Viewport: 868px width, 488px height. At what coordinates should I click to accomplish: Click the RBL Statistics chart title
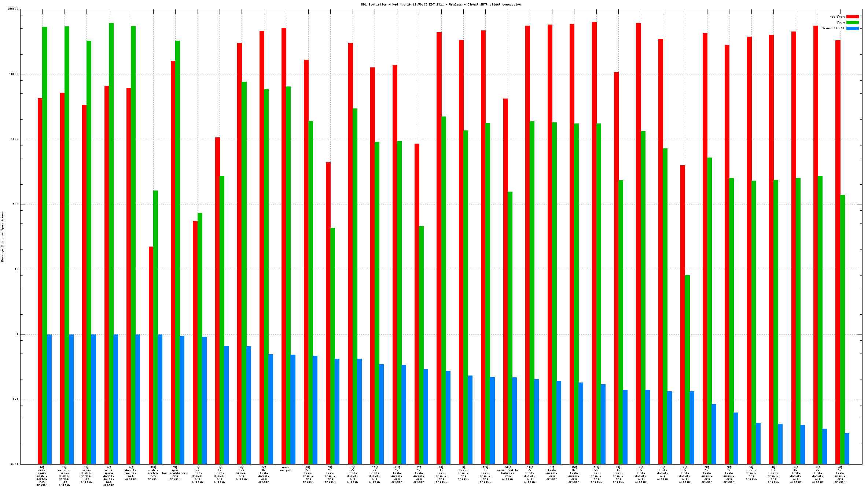coord(441,4)
